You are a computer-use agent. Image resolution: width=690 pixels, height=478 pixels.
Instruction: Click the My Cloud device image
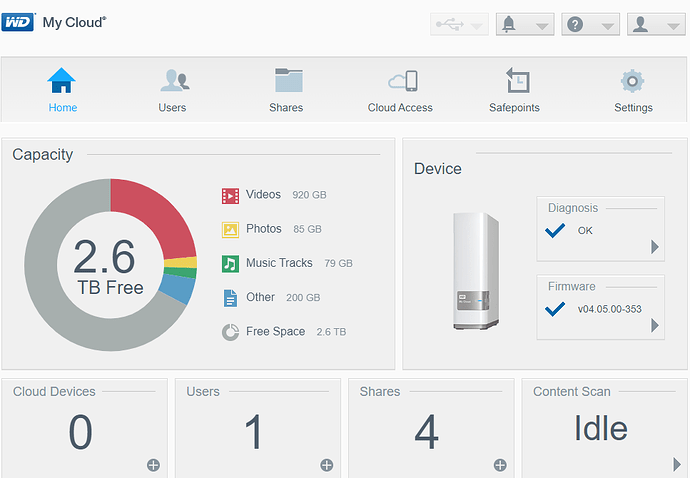click(x=476, y=271)
